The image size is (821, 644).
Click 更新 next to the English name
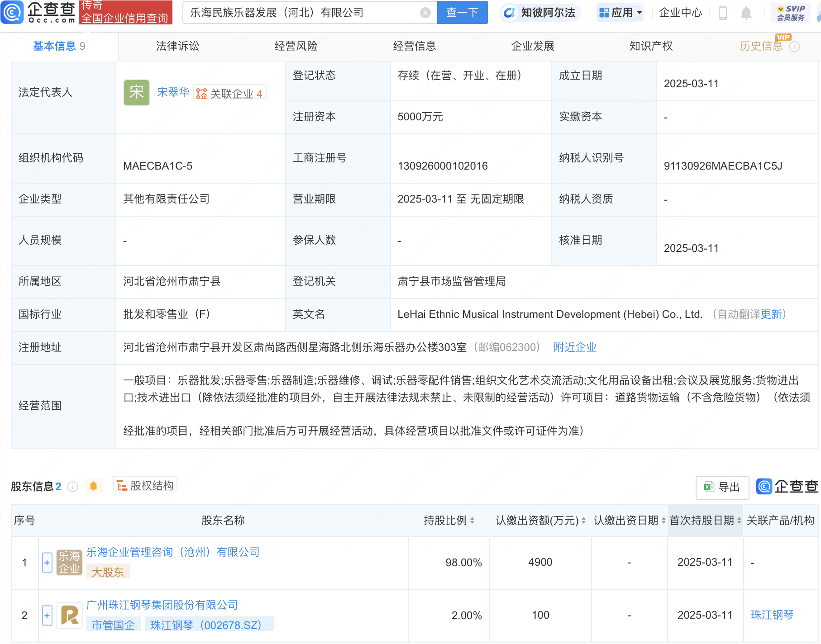(771, 314)
